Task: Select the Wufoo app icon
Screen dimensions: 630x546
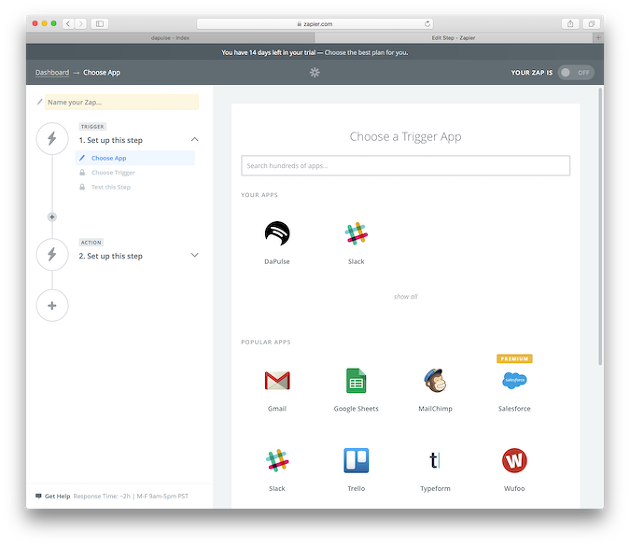Action: point(514,460)
